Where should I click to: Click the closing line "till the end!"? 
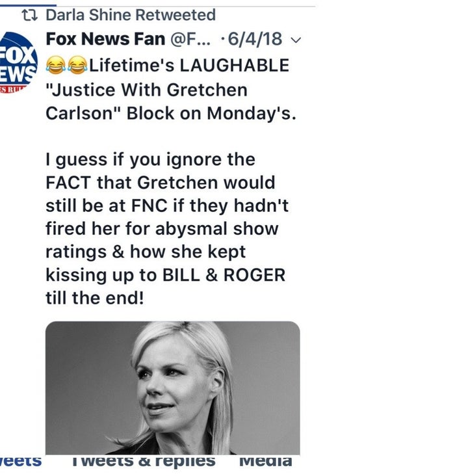pyautogui.click(x=95, y=298)
